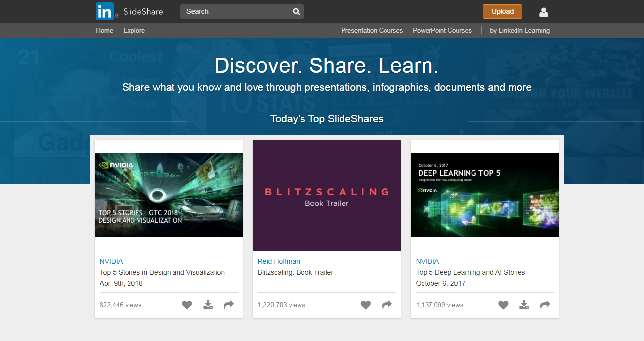Click the 'Discover. Share. Learn.' headline
The height and width of the screenshot is (341, 644).
point(327,66)
